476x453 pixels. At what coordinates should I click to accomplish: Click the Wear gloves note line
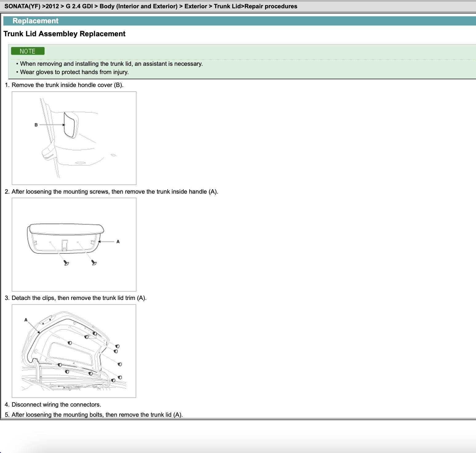[74, 72]
